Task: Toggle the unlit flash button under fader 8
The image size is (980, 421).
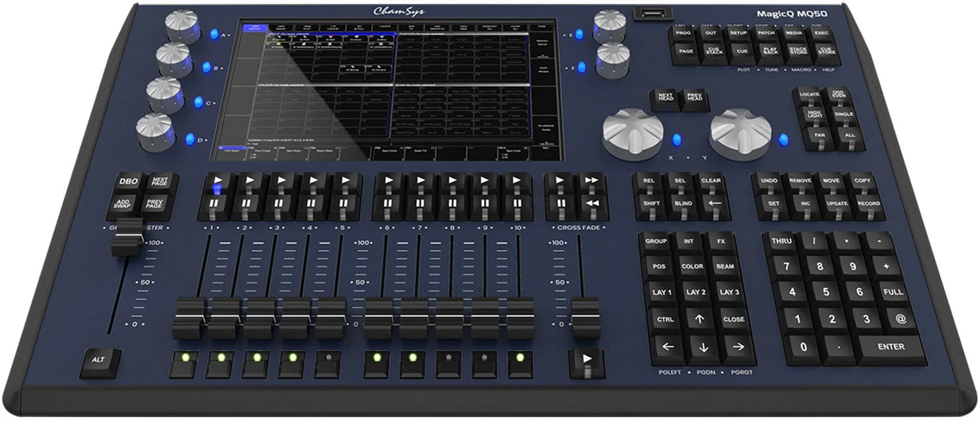Action: (448, 363)
